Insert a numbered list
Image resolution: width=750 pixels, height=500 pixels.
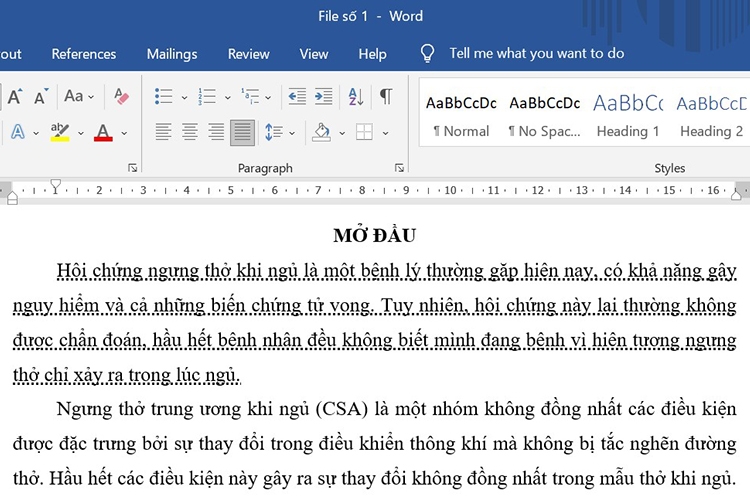pos(207,96)
